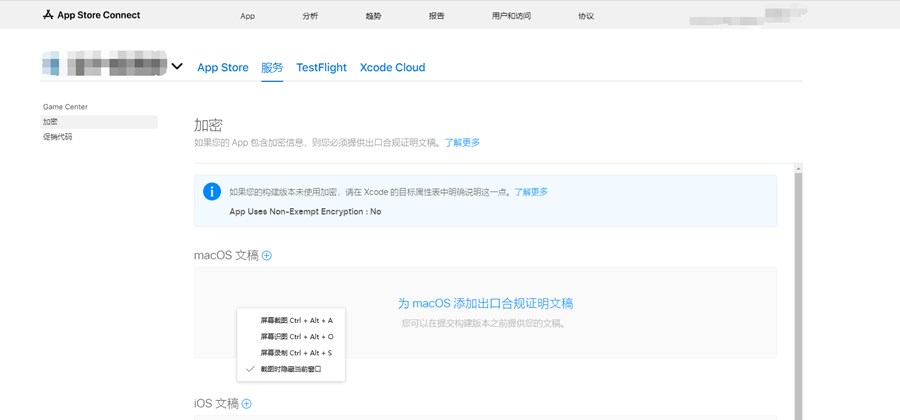Open the App menu in top bar
900x420 pixels.
click(247, 16)
